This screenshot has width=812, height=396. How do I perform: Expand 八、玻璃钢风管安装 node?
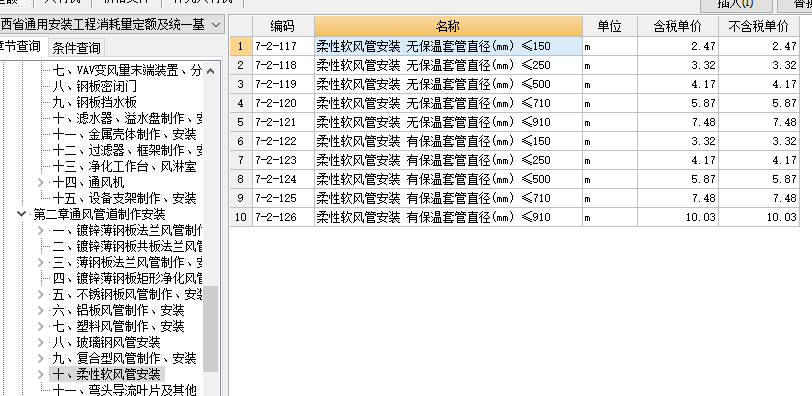[x=41, y=342]
